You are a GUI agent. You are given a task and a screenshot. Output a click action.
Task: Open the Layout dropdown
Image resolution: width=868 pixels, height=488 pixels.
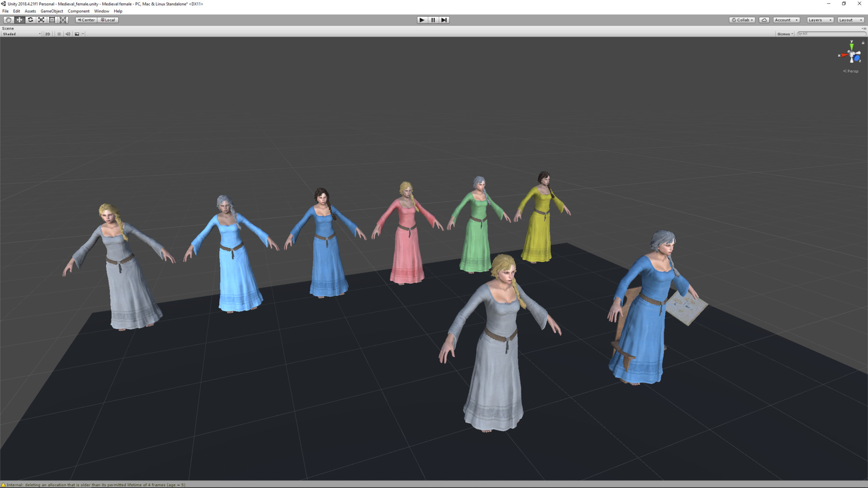click(x=849, y=20)
